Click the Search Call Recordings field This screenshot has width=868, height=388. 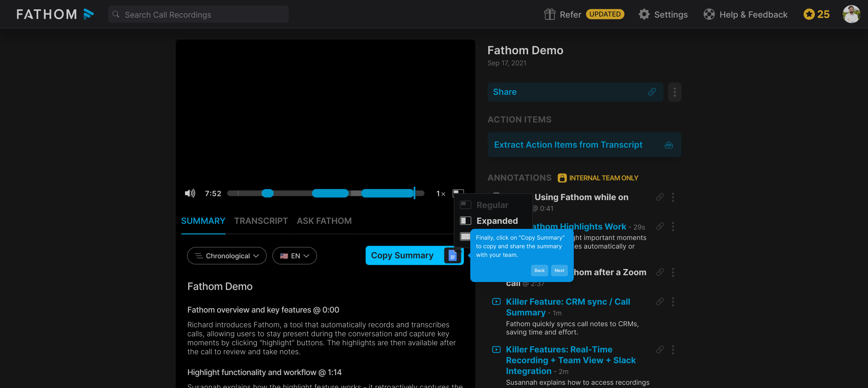[198, 14]
